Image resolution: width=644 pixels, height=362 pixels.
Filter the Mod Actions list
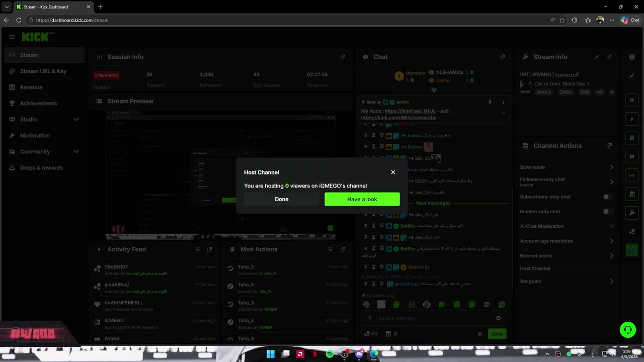(x=331, y=249)
